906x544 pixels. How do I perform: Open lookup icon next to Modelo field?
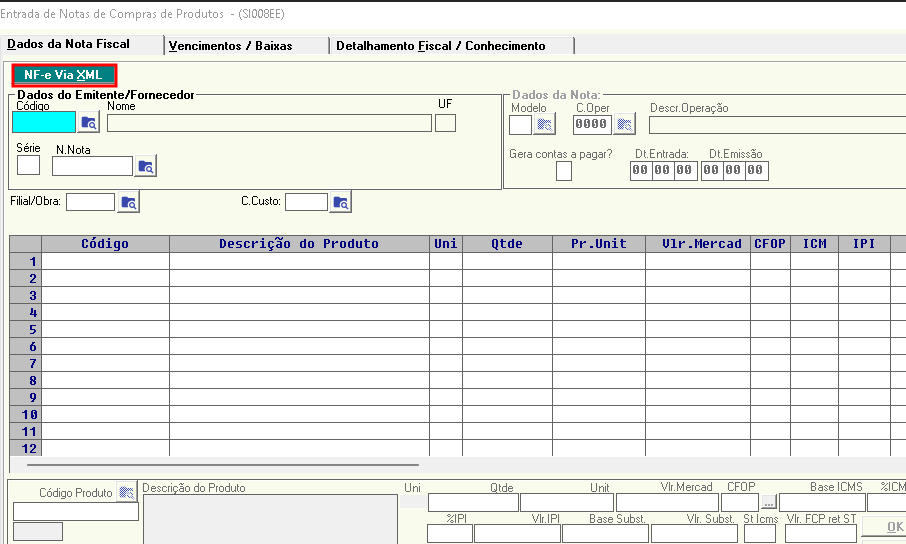[x=544, y=124]
